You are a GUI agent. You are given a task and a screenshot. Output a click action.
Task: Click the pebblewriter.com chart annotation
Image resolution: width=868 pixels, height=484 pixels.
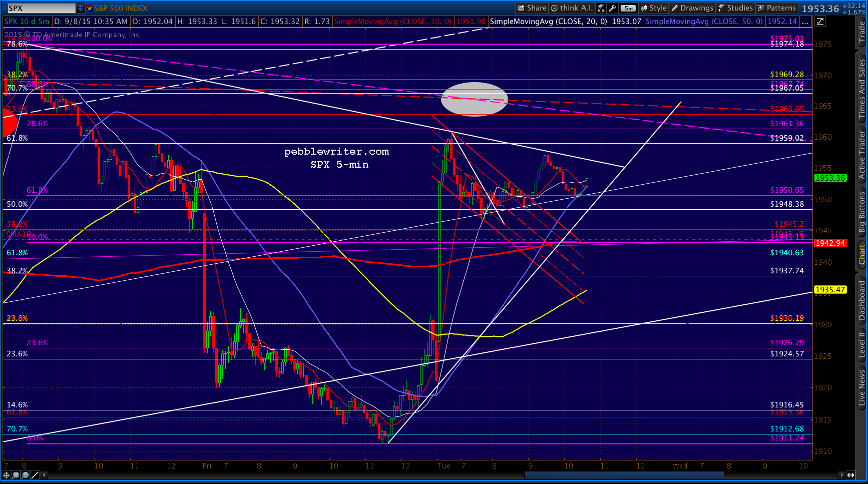pos(336,152)
